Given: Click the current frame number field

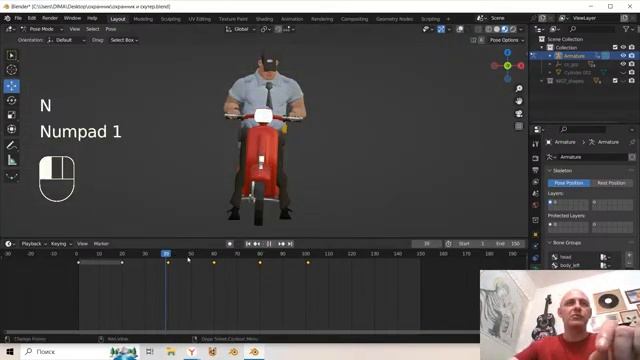Looking at the screenshot, I should 427,244.
